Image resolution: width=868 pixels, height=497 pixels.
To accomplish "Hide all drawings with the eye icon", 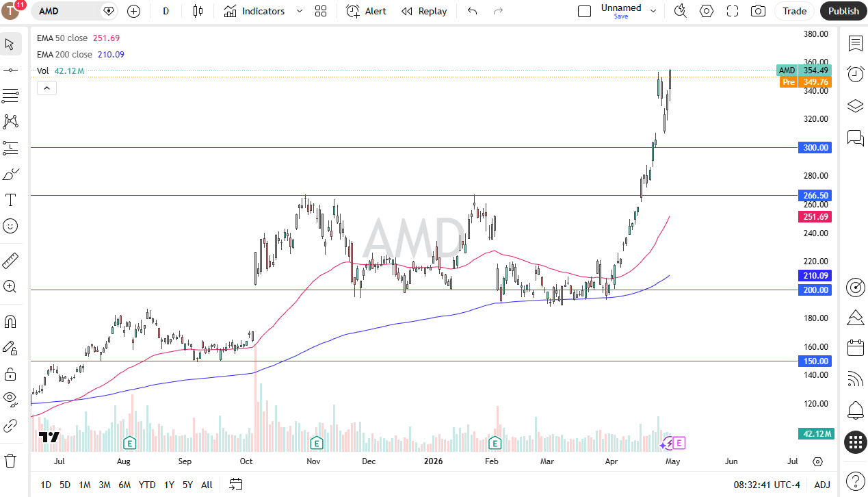I will click(10, 400).
